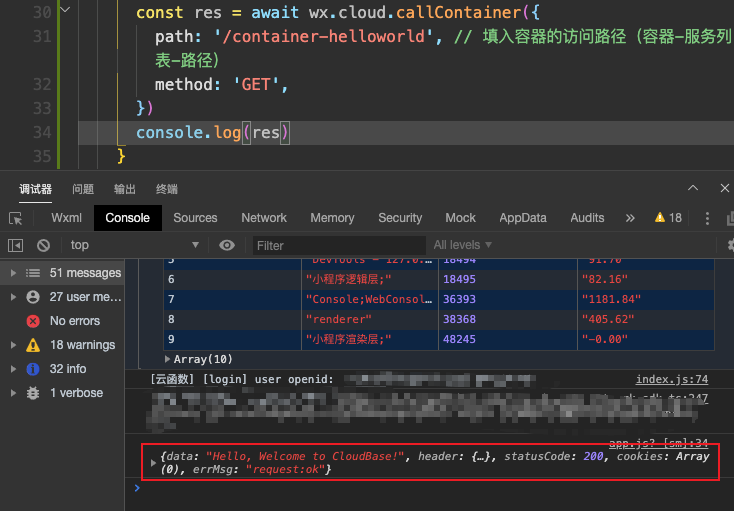Show more DevTools tabs with the chevron

(x=630, y=218)
